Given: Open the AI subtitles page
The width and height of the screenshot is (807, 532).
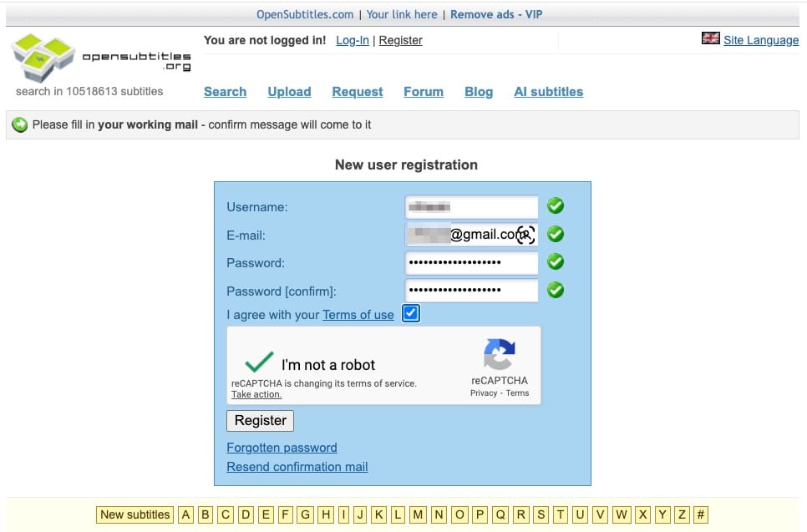Looking at the screenshot, I should pyautogui.click(x=549, y=92).
